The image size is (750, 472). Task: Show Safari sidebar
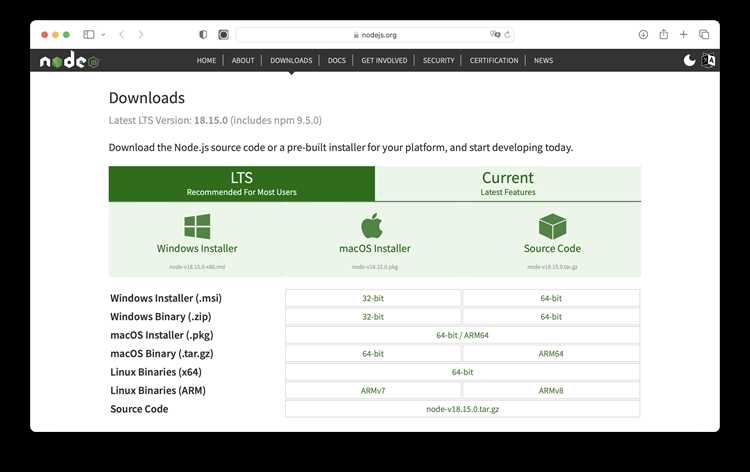tap(88, 34)
